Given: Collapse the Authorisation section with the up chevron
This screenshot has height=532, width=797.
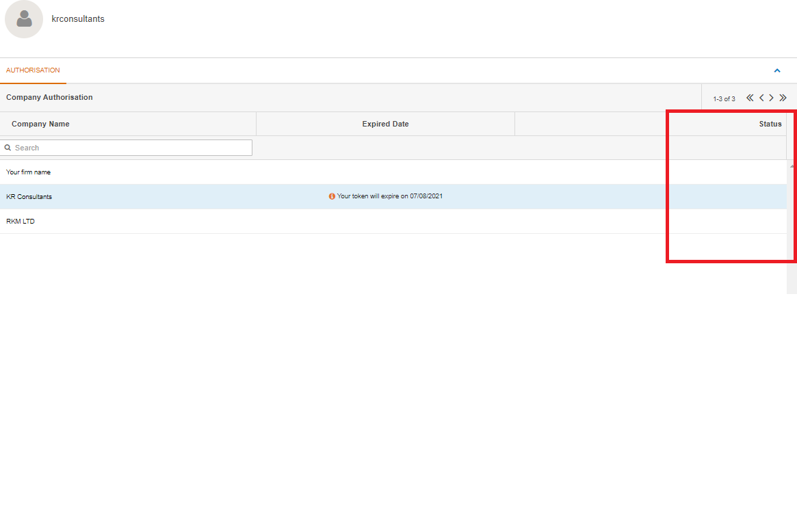Looking at the screenshot, I should coord(776,70).
